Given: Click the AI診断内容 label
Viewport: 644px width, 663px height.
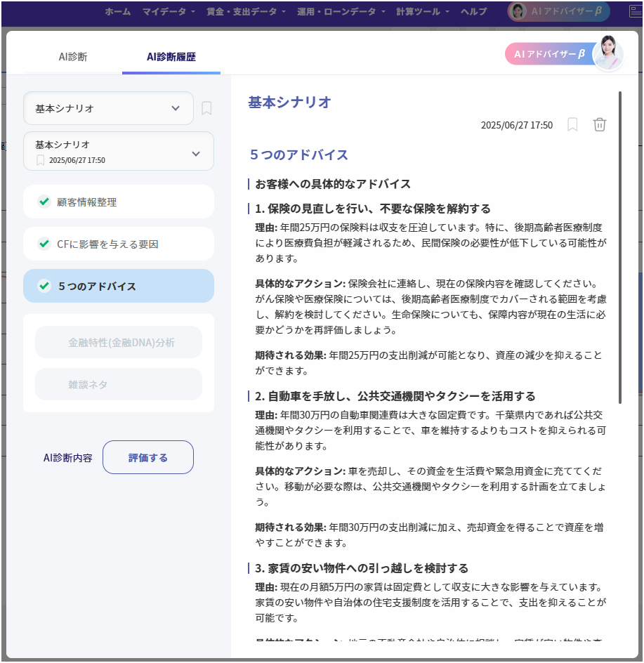Looking at the screenshot, I should [67, 458].
